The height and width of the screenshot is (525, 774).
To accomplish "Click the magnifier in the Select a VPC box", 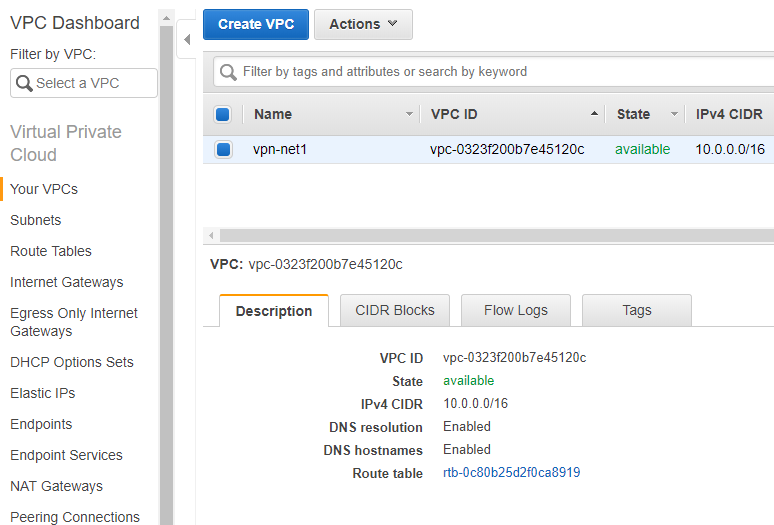I will 24,83.
